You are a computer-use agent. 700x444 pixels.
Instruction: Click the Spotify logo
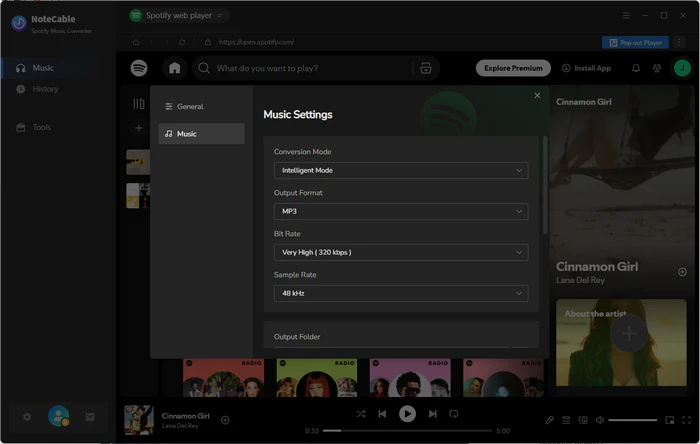(x=139, y=68)
